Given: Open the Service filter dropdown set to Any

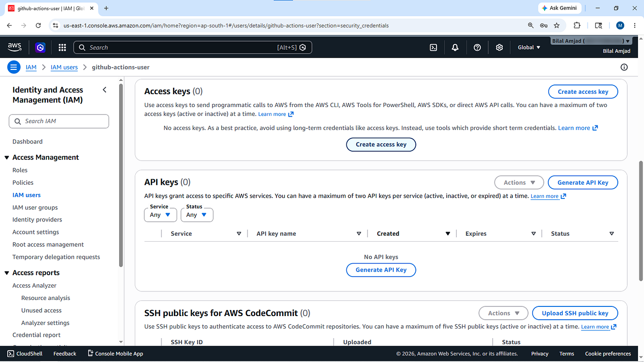Looking at the screenshot, I should point(160,215).
